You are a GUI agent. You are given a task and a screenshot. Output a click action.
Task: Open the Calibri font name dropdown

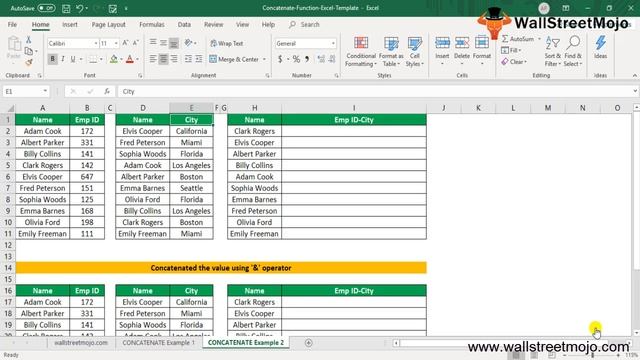click(96, 43)
